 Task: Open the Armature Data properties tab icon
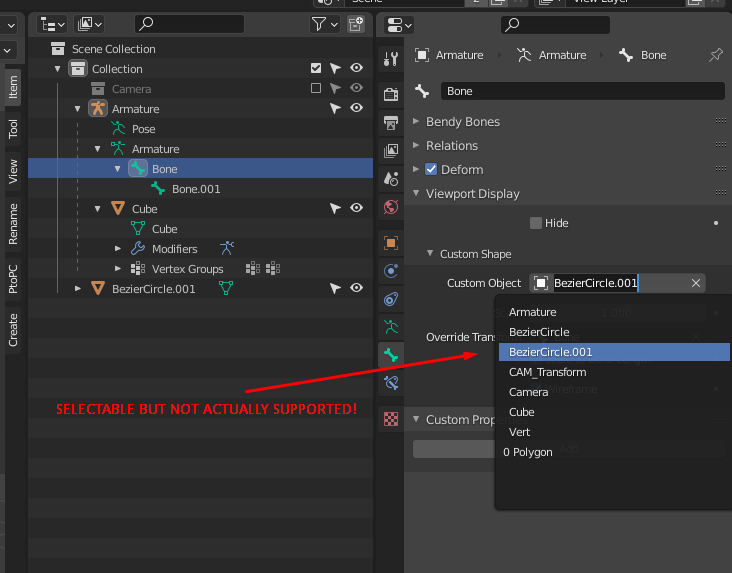(x=391, y=327)
